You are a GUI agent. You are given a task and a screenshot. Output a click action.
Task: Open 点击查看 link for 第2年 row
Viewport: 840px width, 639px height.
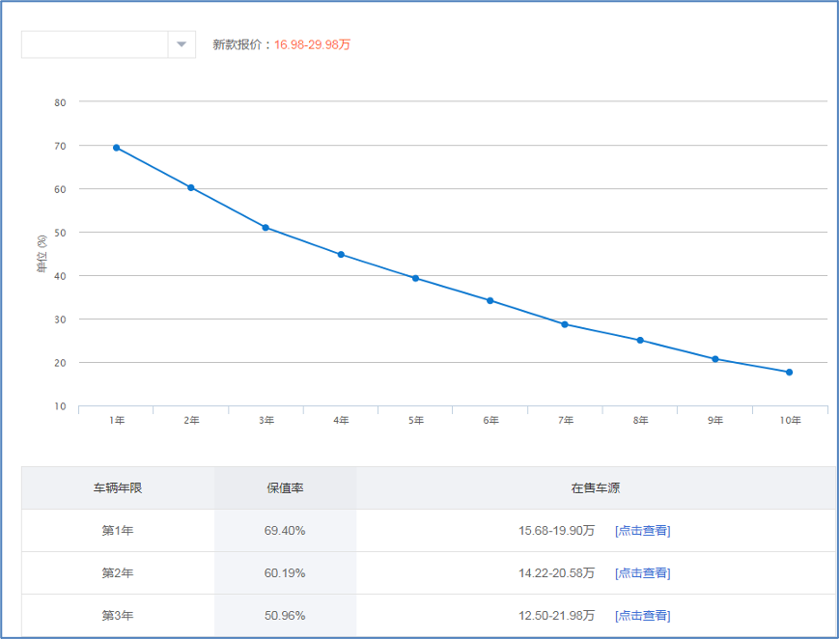(642, 573)
